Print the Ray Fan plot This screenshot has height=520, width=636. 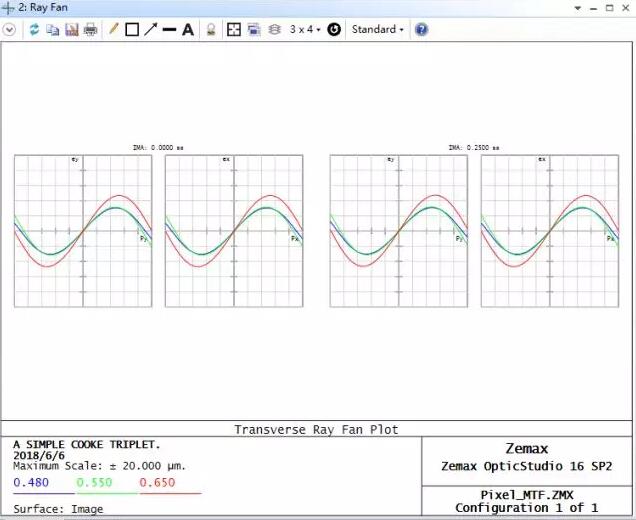tap(90, 29)
